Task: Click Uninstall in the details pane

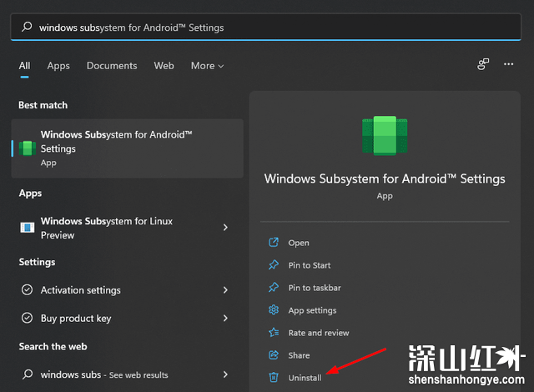Action: coord(305,378)
